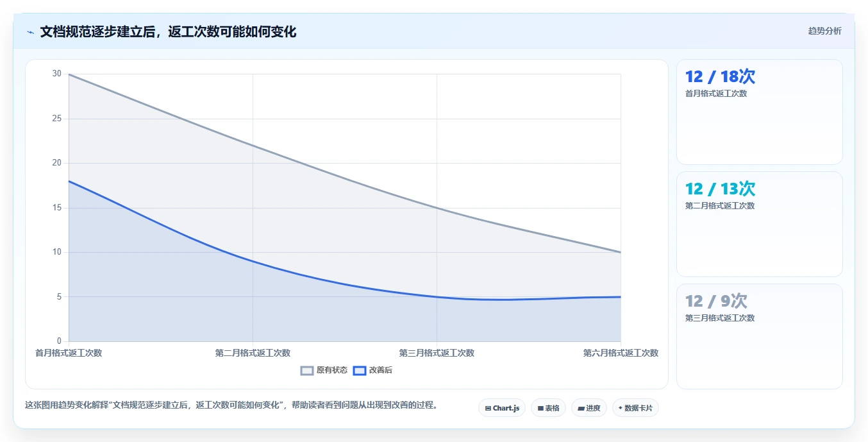The image size is (868, 442).
Task: Click the blue 改善后 legend swatch
Action: (360, 370)
